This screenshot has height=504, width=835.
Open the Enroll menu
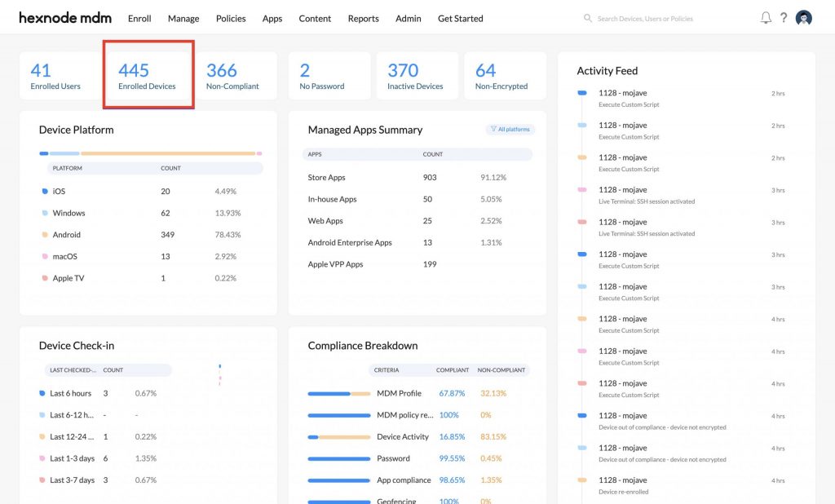coord(139,19)
